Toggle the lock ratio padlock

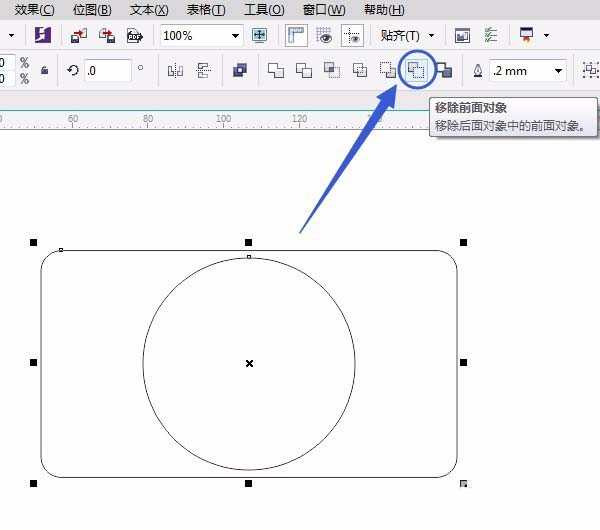pos(44,70)
